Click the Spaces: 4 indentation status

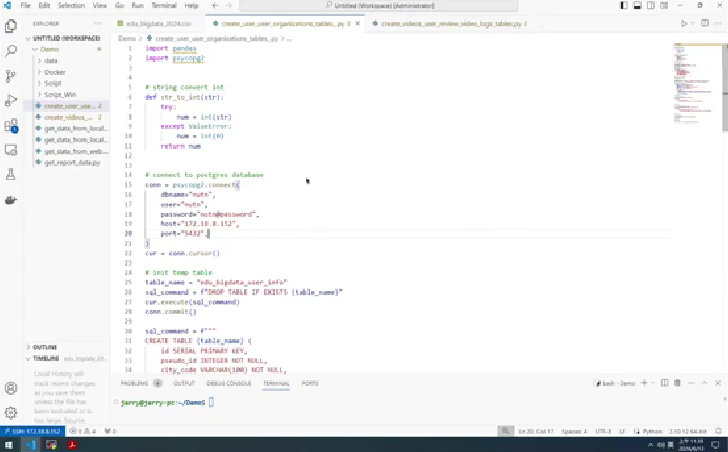pyautogui.click(x=574, y=431)
